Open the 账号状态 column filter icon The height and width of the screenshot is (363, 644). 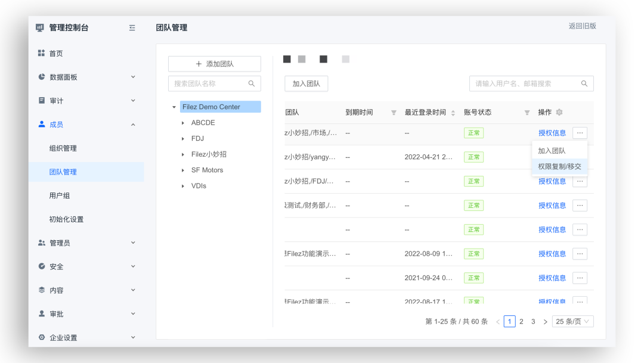pyautogui.click(x=527, y=113)
